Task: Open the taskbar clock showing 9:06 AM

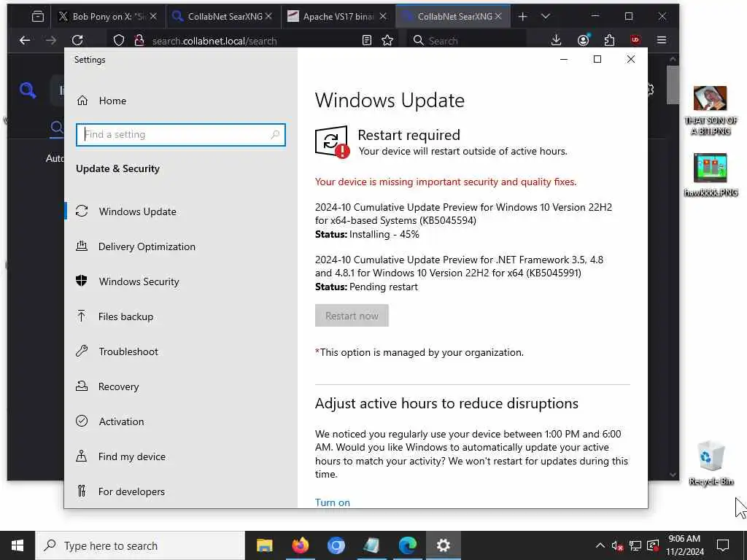Action: (684, 545)
